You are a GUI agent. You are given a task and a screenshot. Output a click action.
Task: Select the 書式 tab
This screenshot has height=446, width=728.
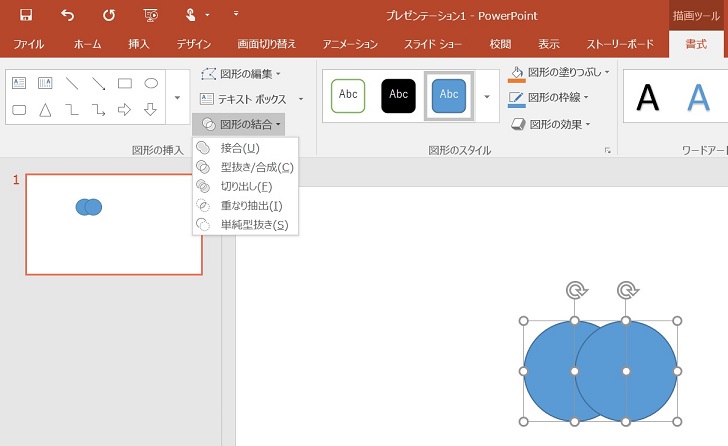point(696,44)
